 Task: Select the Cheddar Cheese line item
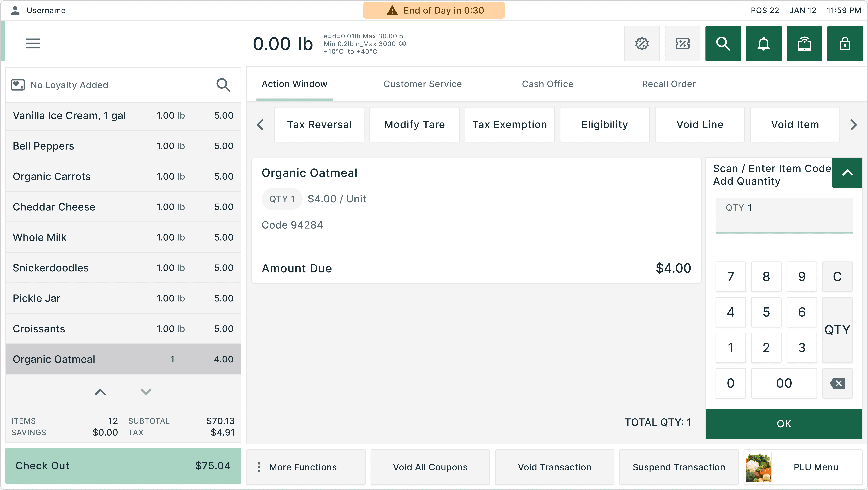(x=123, y=207)
